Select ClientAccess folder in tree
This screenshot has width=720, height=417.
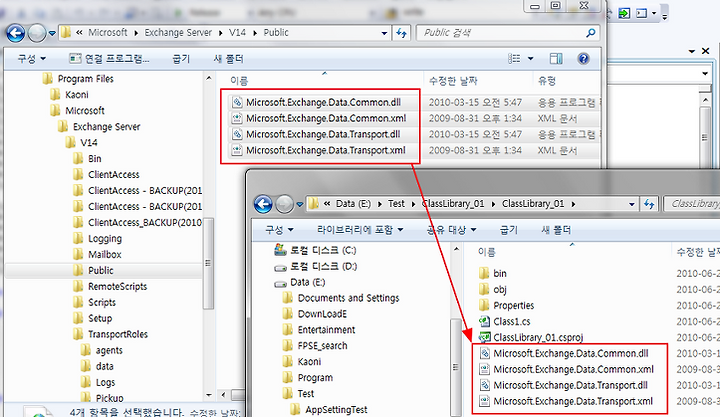[x=106, y=175]
